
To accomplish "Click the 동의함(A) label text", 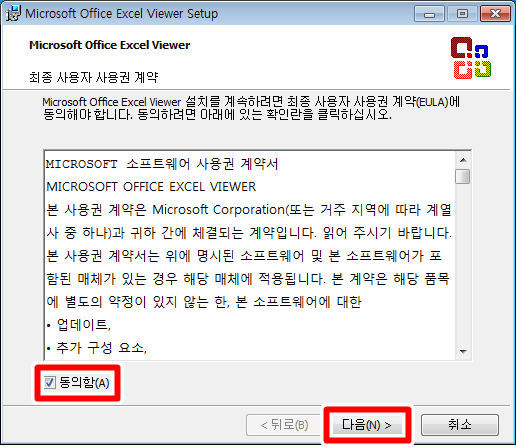I will [84, 382].
